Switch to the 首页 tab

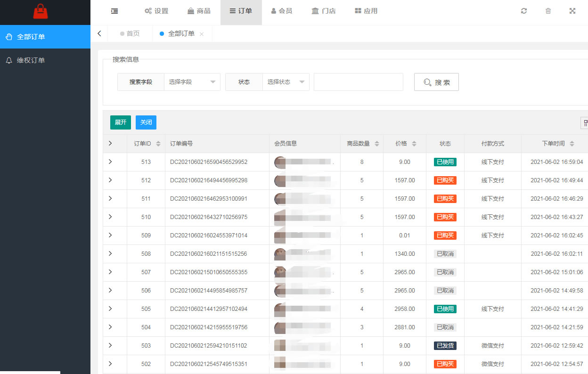[x=130, y=33]
